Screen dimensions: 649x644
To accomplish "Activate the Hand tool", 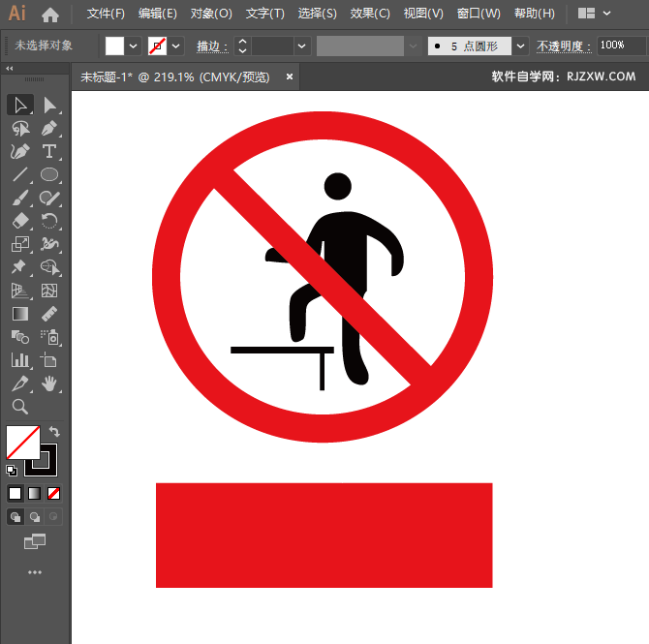I will coord(49,384).
